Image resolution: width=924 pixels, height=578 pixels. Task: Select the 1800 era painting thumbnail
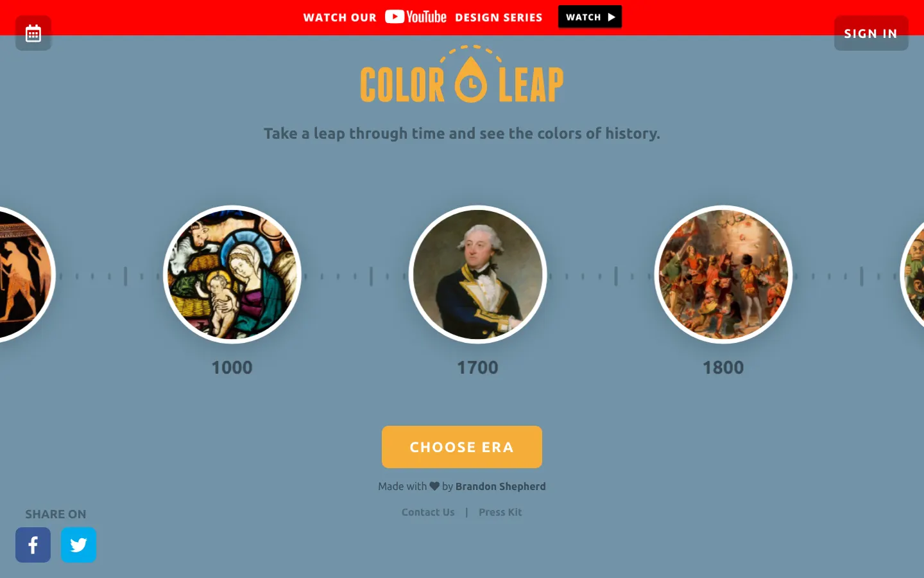point(723,274)
